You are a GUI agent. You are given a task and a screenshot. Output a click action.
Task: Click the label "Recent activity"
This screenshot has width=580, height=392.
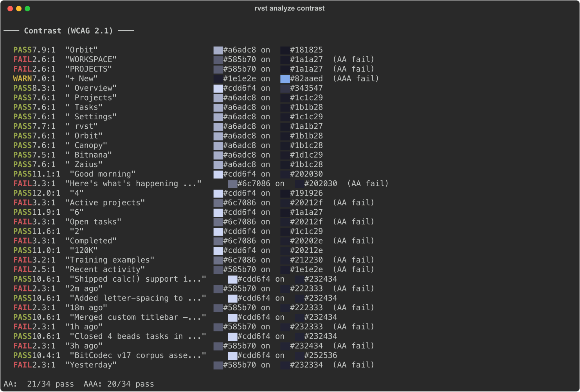[x=105, y=270]
